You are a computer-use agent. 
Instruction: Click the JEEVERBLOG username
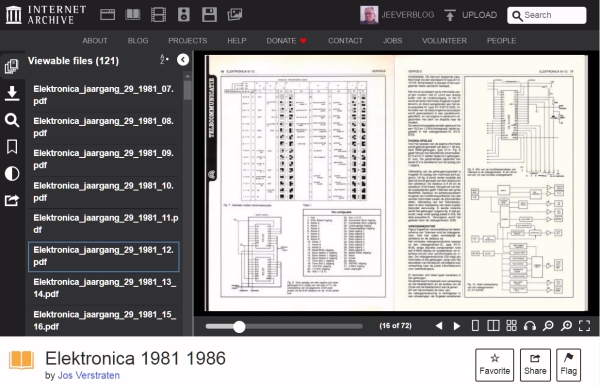click(408, 15)
